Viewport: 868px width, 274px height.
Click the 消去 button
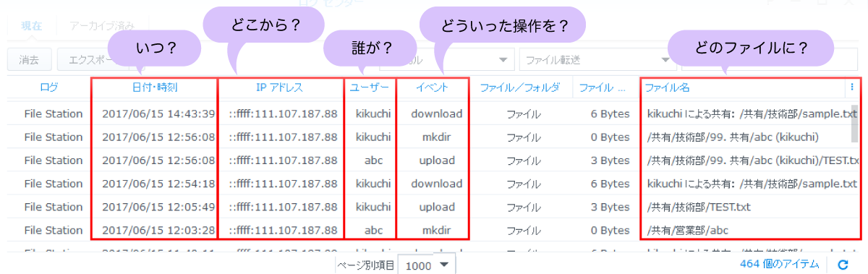coord(30,59)
